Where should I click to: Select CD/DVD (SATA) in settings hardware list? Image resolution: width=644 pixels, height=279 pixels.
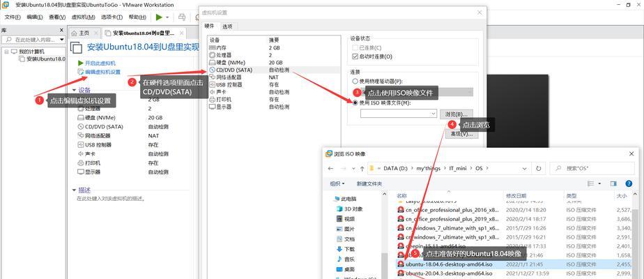point(274,70)
